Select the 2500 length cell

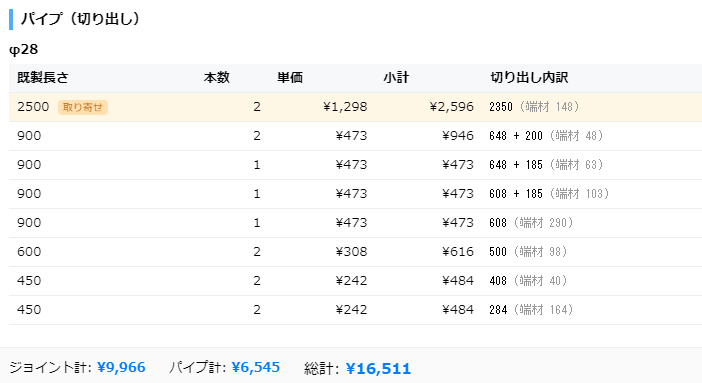[x=33, y=107]
